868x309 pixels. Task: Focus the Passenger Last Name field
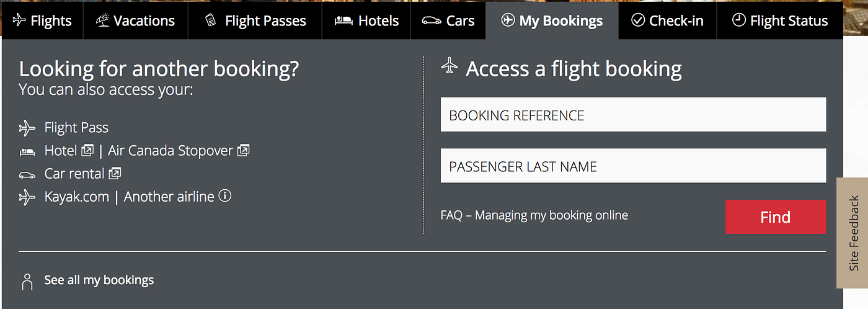pos(633,166)
